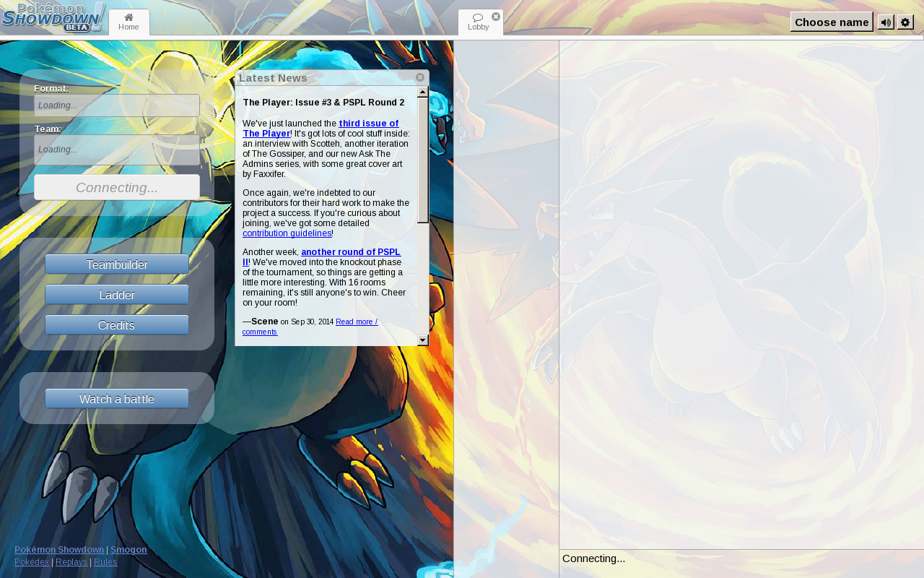Close the Lobby tab
The width and height of the screenshot is (924, 578).
click(496, 17)
